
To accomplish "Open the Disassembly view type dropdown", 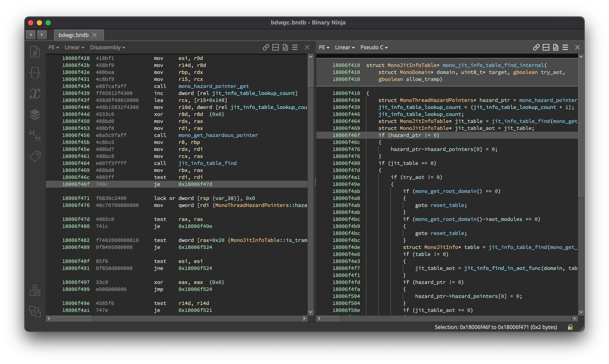I will 107,47.
